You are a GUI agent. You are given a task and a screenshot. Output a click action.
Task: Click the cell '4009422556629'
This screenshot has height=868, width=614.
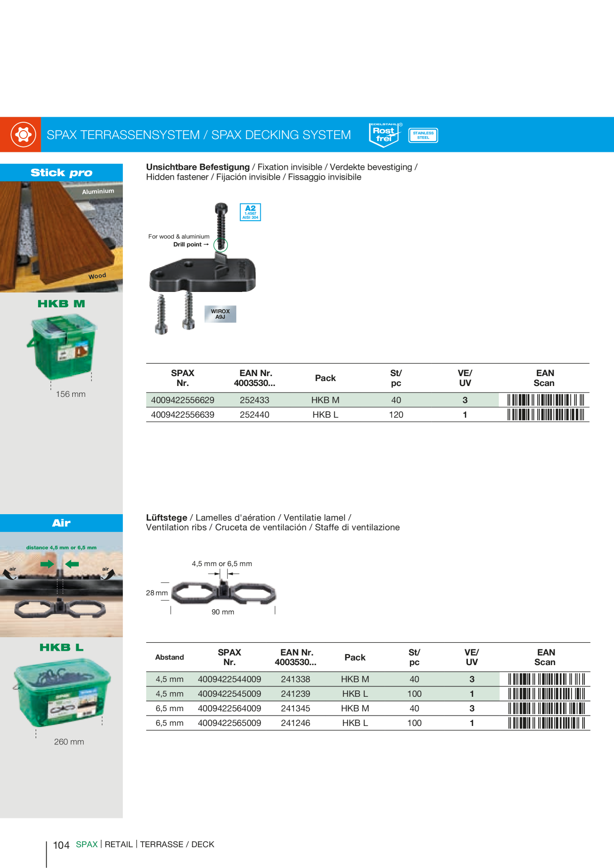click(x=183, y=400)
